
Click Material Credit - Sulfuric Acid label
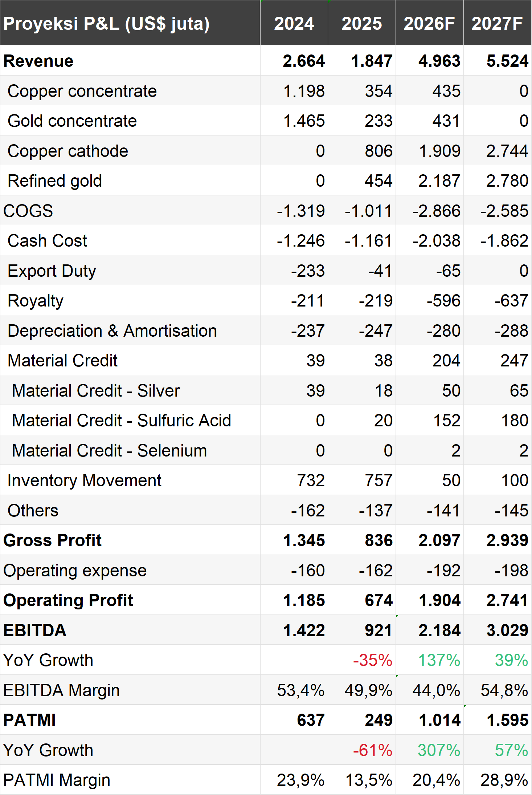[121, 421]
